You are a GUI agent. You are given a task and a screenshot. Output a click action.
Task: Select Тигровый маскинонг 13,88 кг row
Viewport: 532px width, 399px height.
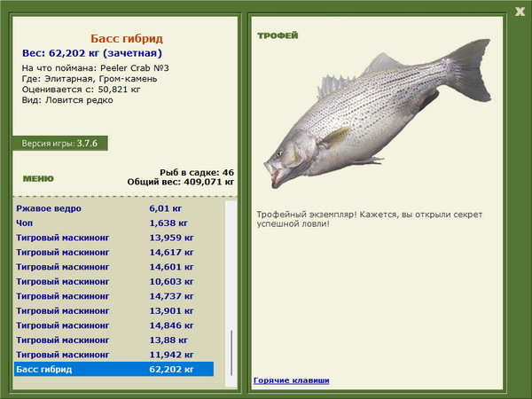(x=114, y=340)
